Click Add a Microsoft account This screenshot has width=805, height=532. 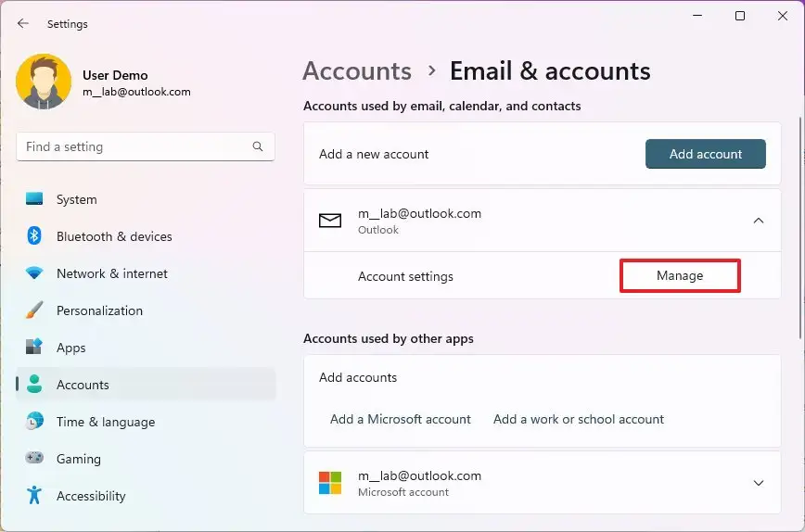(x=401, y=419)
